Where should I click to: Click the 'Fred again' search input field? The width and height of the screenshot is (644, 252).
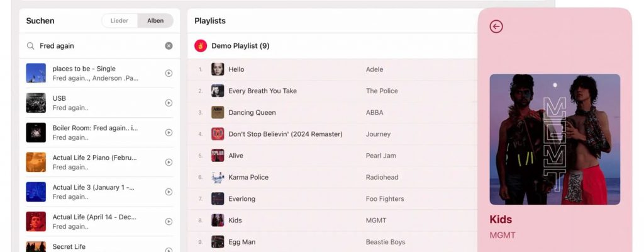tap(97, 46)
